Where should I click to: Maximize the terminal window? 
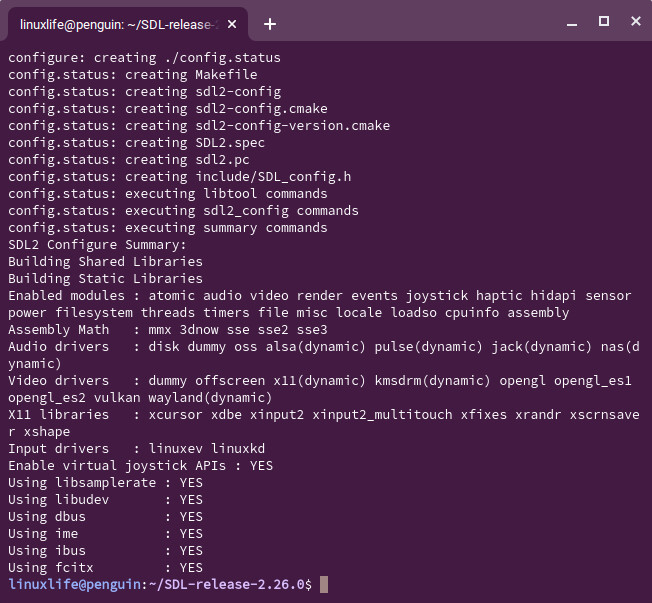point(603,22)
